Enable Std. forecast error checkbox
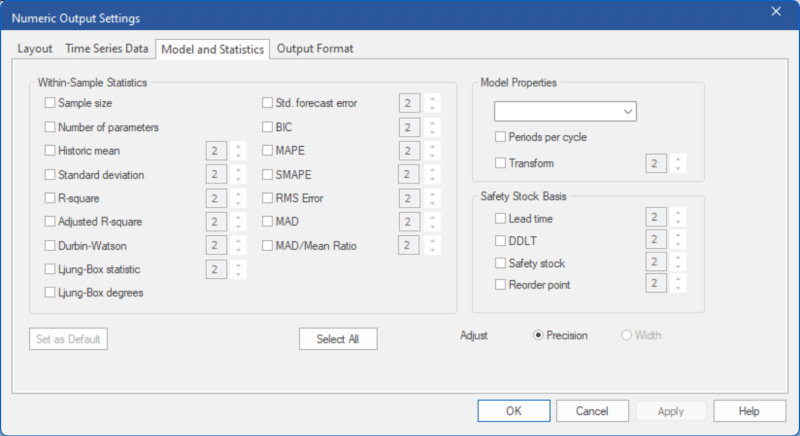This screenshot has height=436, width=800. (x=267, y=103)
